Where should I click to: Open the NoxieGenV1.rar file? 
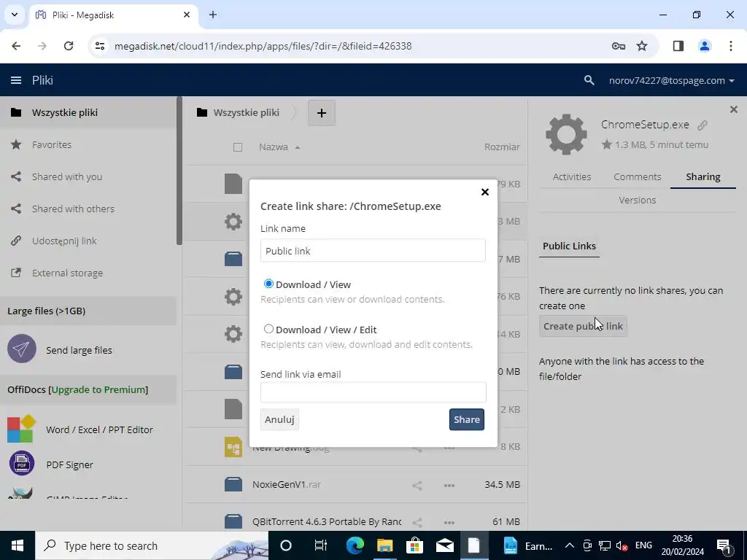coord(286,485)
